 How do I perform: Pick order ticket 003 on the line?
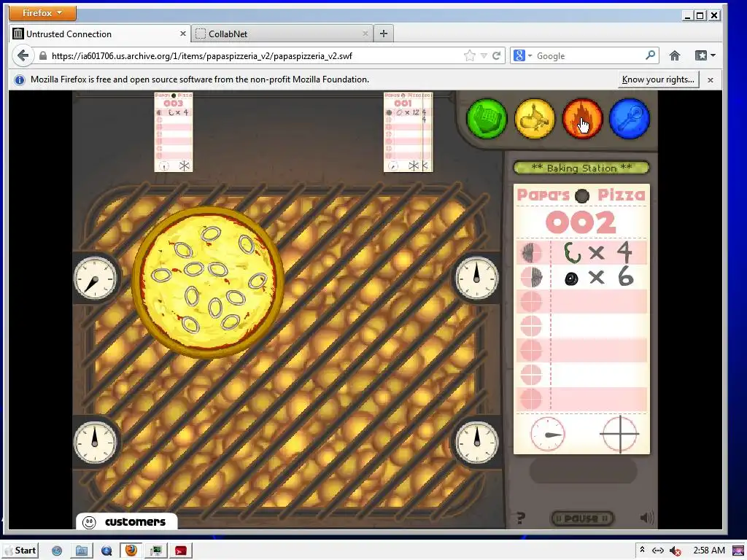[174, 132]
